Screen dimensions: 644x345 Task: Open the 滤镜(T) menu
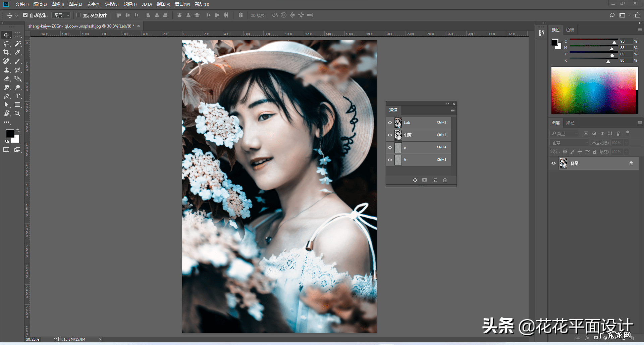coord(130,4)
